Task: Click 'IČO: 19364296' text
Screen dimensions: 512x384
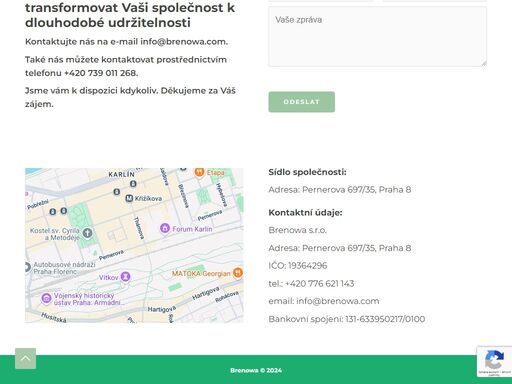Action: tap(298, 266)
